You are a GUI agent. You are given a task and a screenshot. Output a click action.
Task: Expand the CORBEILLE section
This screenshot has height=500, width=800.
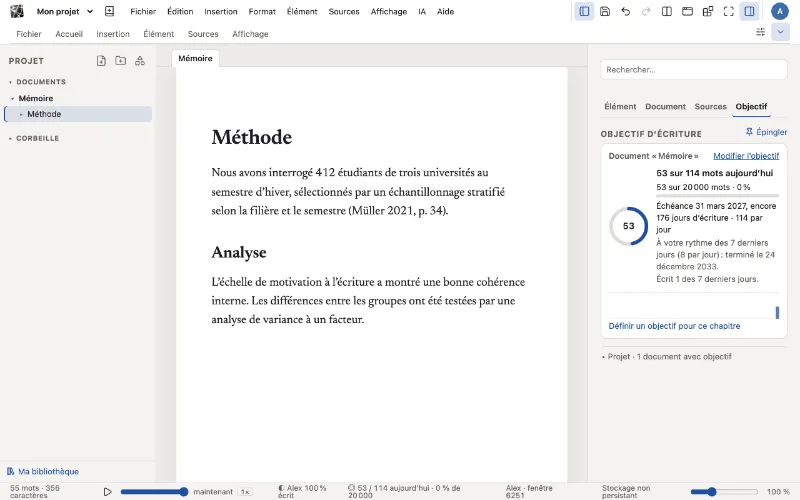tap(10, 138)
